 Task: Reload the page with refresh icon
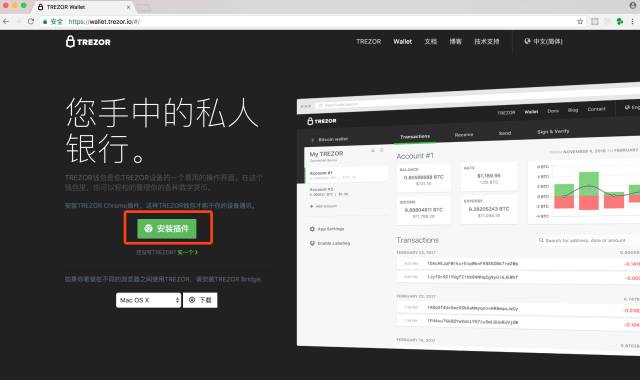pos(31,21)
